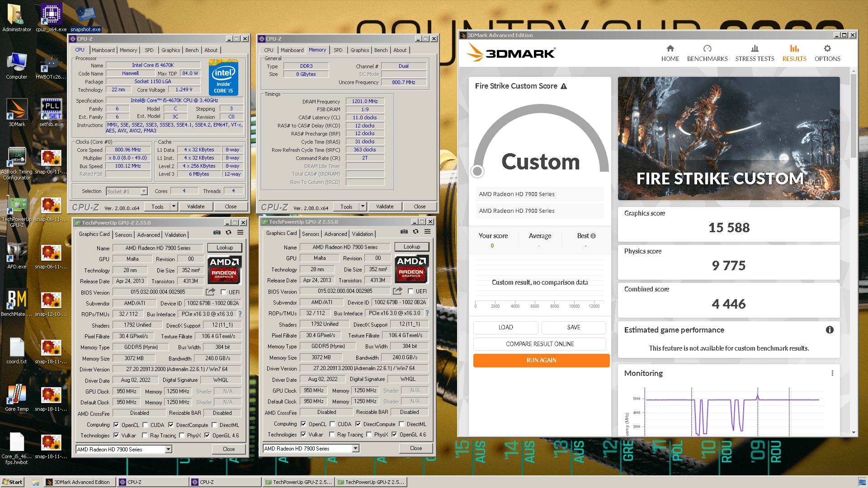Click the 3DMark vertical scrollbar thumb

tap(854, 115)
